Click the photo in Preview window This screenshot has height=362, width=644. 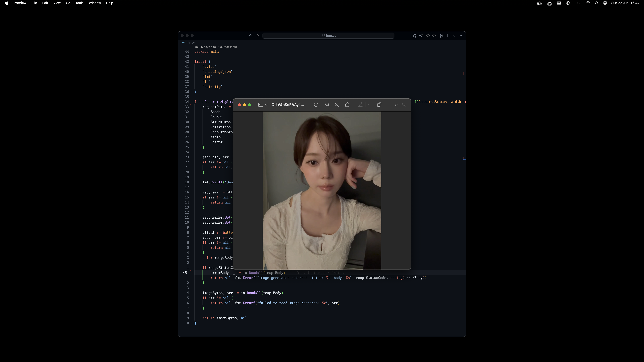[x=322, y=190]
